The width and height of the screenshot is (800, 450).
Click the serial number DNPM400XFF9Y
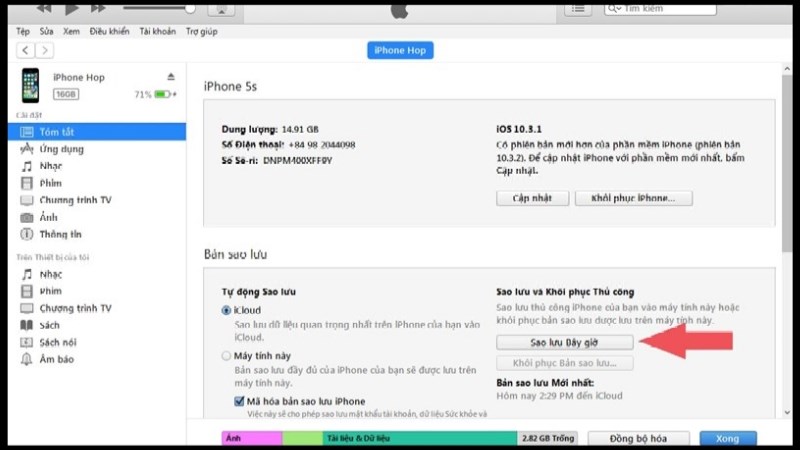click(x=297, y=161)
